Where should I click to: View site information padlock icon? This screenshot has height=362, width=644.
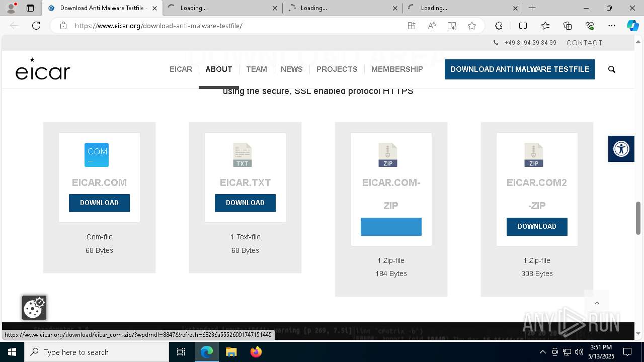coord(63,26)
